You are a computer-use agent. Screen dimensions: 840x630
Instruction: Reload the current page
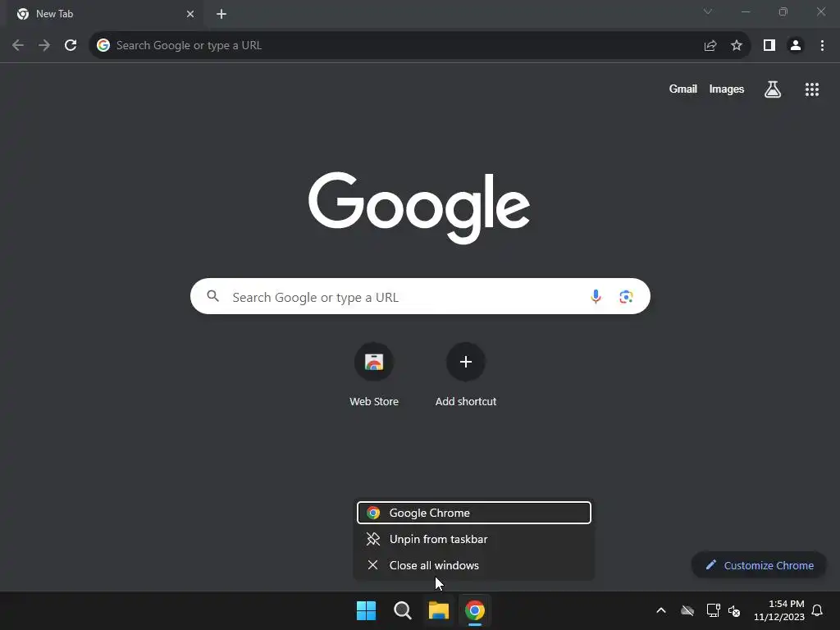71,46
